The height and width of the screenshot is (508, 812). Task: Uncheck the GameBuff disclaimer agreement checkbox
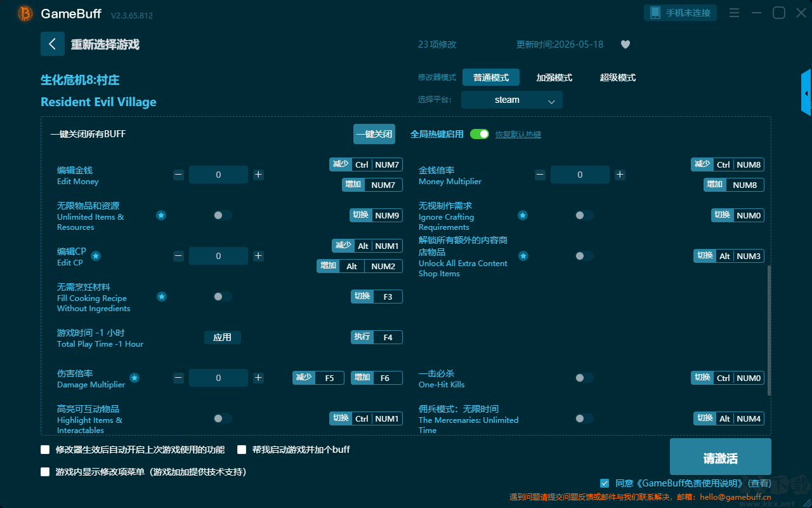point(605,483)
